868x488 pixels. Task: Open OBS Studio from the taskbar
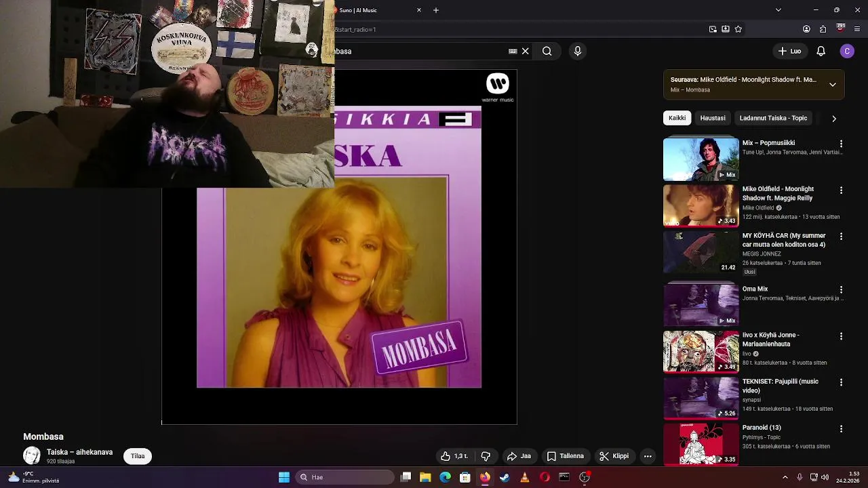point(585,477)
